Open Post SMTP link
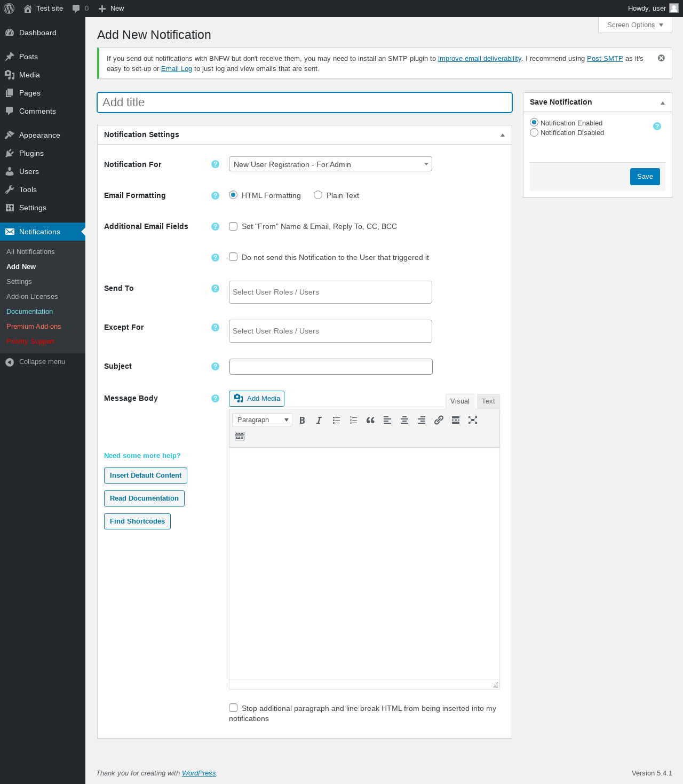This screenshot has height=784, width=683. pos(605,59)
